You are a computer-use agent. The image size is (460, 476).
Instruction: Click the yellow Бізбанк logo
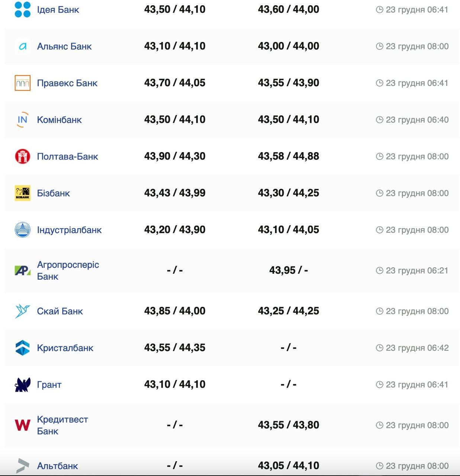(22, 193)
